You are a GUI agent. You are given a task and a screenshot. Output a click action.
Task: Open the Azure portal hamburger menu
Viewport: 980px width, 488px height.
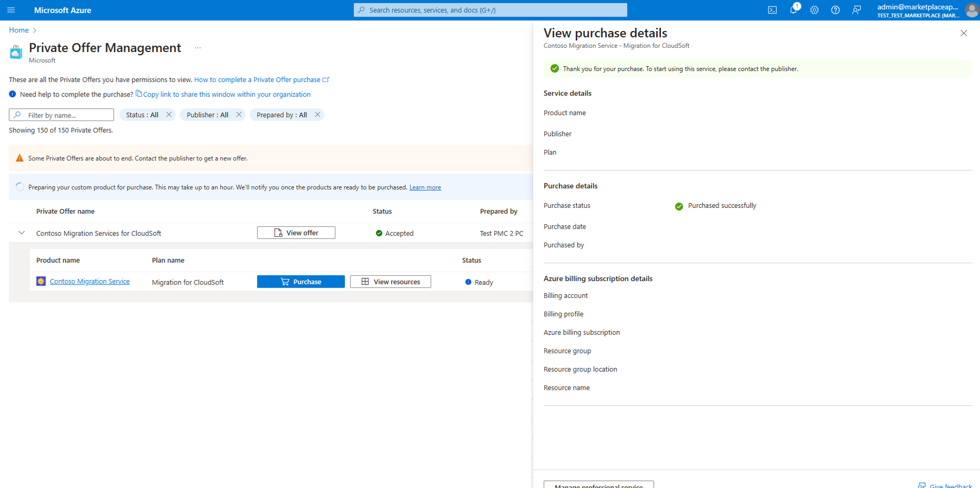point(11,10)
